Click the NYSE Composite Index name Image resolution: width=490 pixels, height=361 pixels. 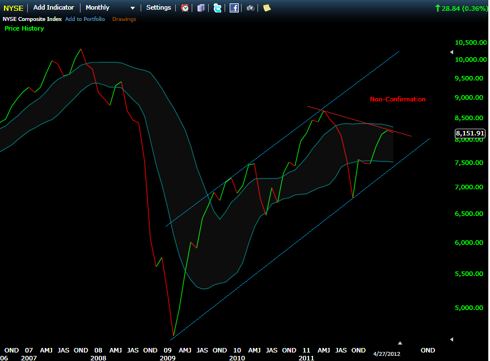point(32,19)
